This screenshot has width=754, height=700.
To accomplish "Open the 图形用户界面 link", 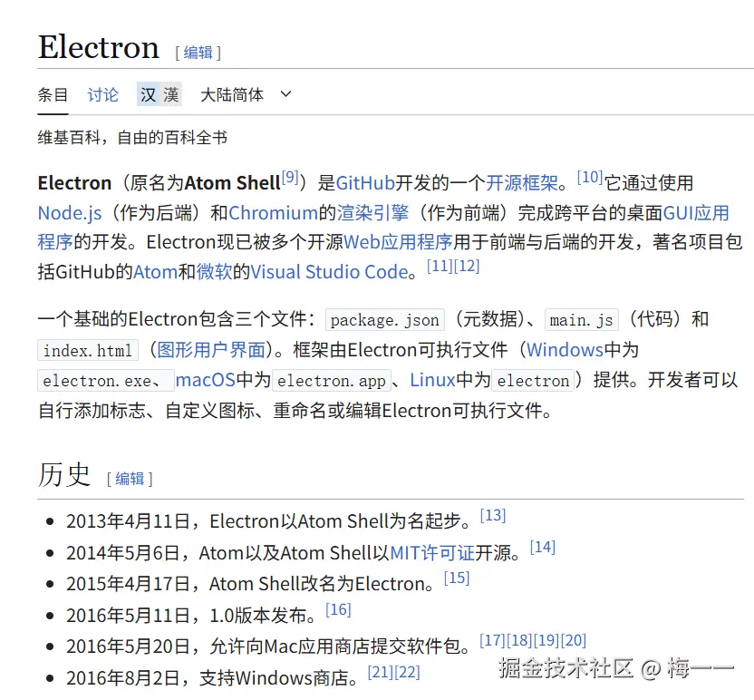I will click(x=212, y=349).
